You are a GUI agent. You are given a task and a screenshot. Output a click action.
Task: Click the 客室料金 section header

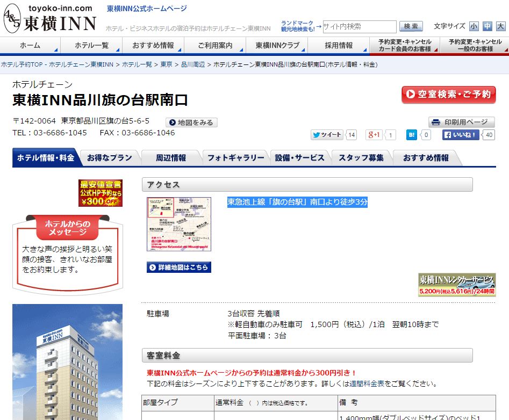tap(307, 356)
